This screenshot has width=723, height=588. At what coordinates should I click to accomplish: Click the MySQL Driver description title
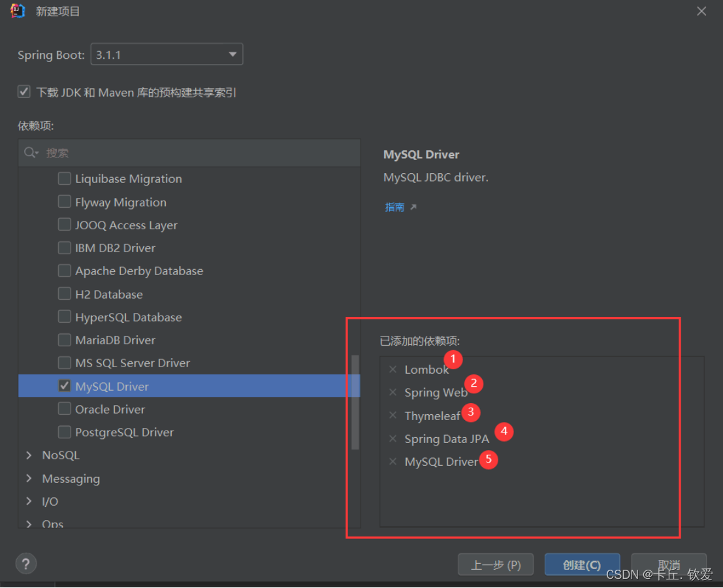421,154
